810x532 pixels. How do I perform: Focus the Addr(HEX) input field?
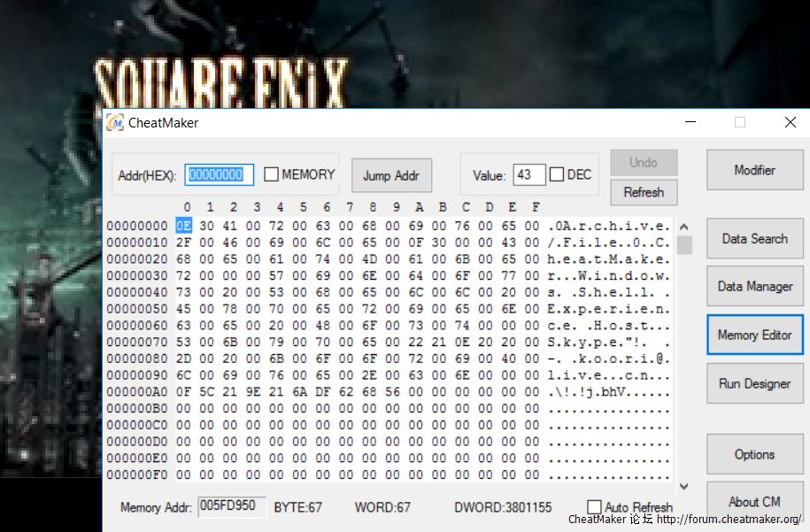[x=220, y=175]
